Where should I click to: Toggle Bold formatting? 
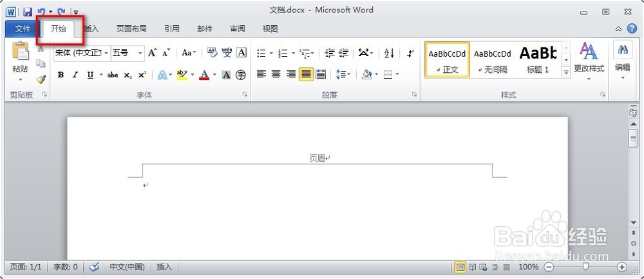tap(61, 75)
